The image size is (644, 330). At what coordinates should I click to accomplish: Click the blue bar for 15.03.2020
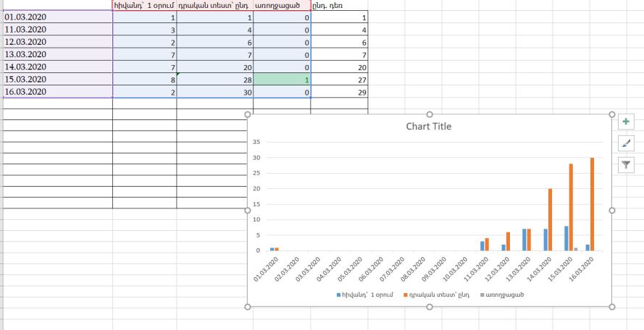pos(566,238)
